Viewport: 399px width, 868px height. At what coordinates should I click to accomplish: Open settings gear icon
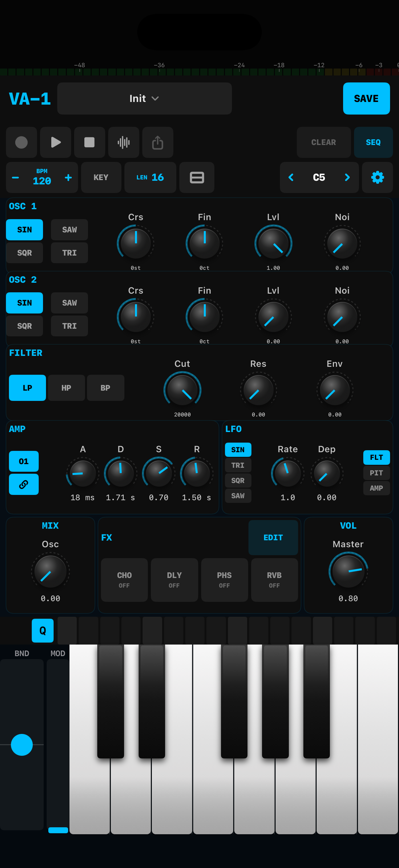point(377,177)
